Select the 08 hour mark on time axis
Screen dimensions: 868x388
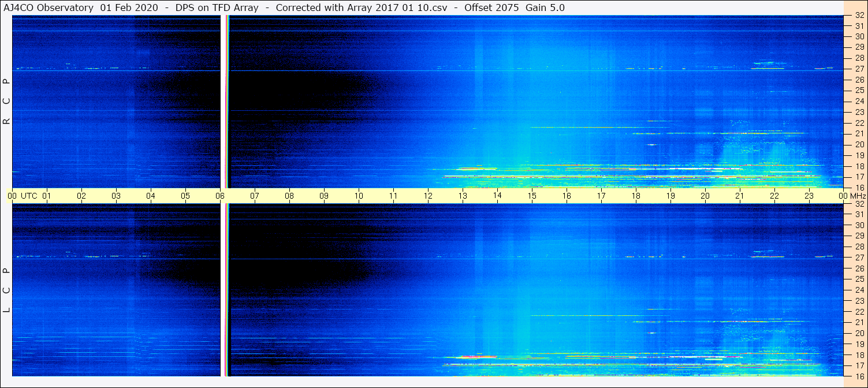(289, 196)
